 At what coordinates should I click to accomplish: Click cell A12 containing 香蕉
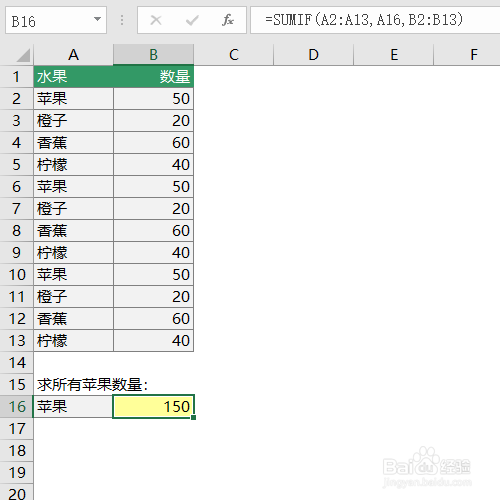pyautogui.click(x=73, y=319)
